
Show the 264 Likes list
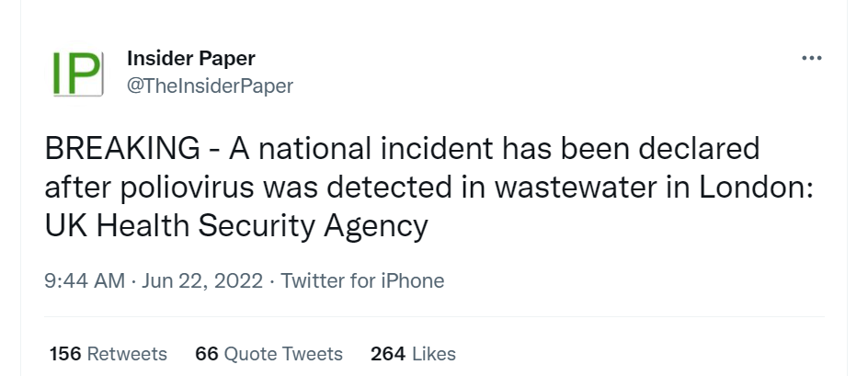pos(413,354)
